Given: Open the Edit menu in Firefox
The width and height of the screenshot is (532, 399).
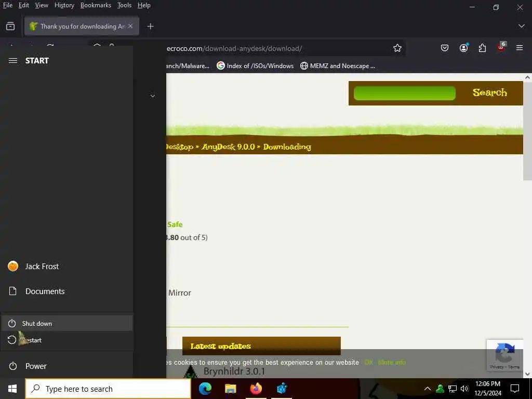Looking at the screenshot, I should (x=23, y=5).
